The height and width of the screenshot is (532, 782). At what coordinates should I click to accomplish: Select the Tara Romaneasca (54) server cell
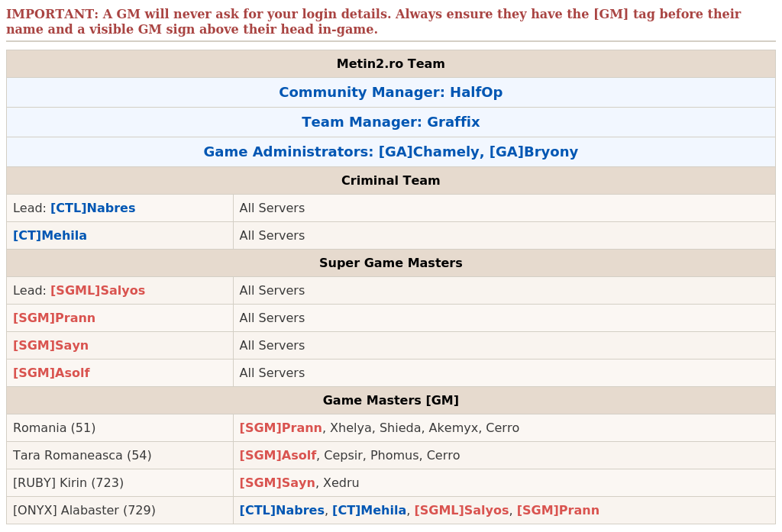point(120,455)
